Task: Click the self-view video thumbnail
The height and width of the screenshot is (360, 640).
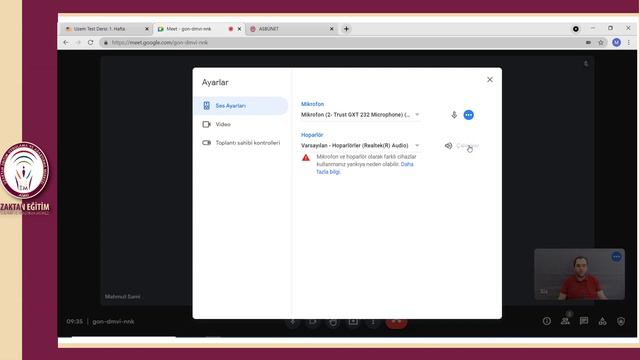Action: point(579,274)
